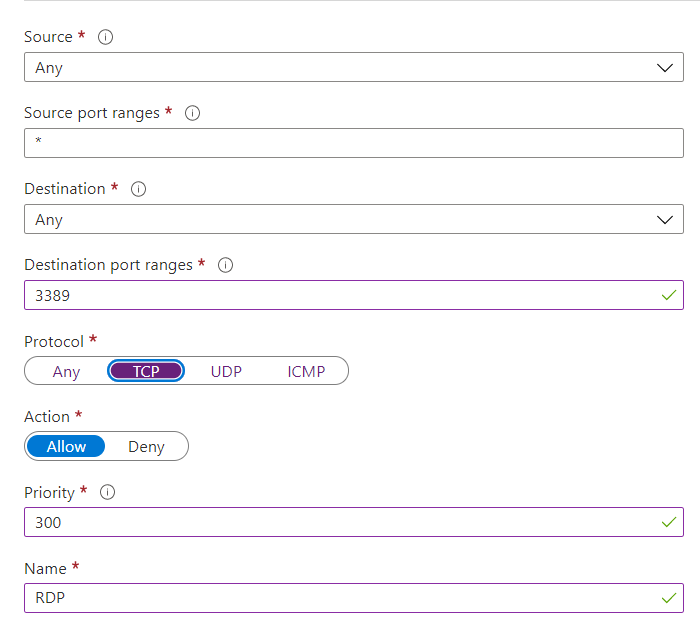
Task: Select the Any protocol option
Action: [66, 371]
